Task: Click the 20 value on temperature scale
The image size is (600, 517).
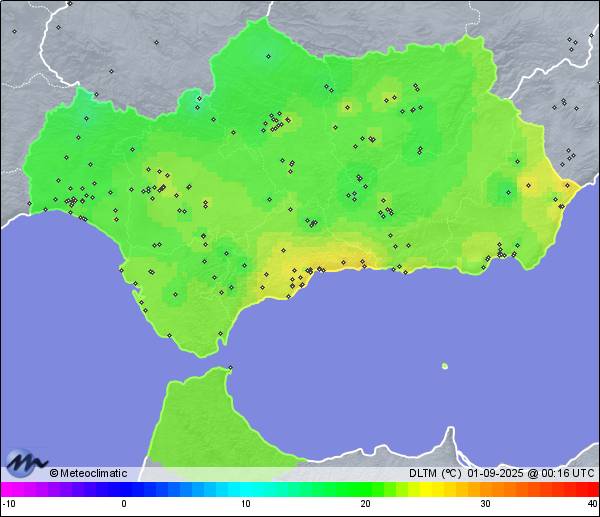Action: [x=365, y=504]
